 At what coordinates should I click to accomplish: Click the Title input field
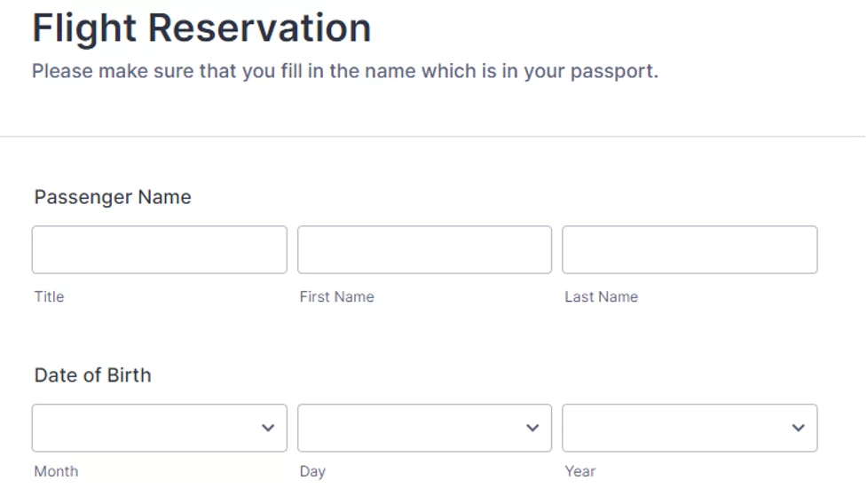(159, 249)
